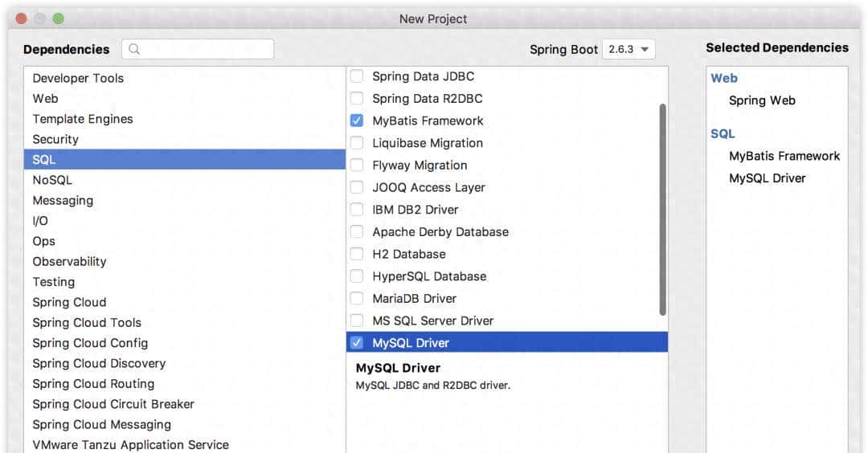Image resolution: width=868 pixels, height=453 pixels.
Task: Open the Observability category
Action: (69, 261)
